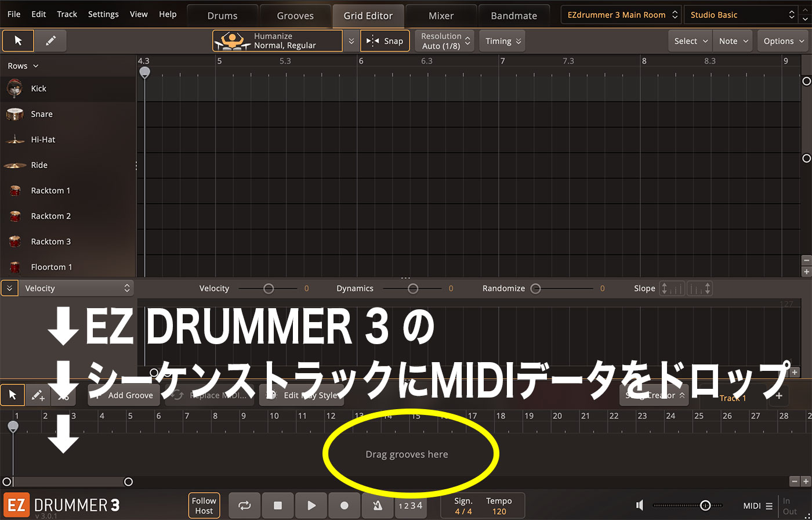Select the pencil draw tool in Grid Editor toolbar

coord(50,41)
